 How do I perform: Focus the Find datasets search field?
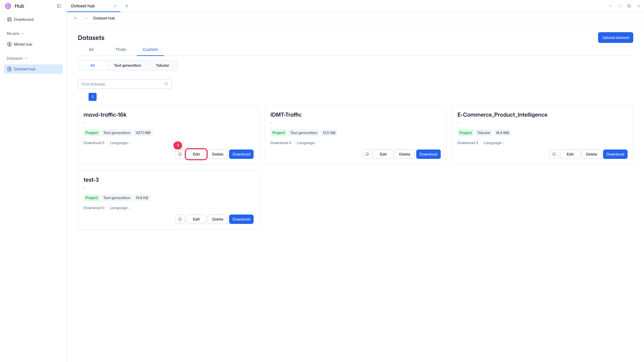(125, 84)
